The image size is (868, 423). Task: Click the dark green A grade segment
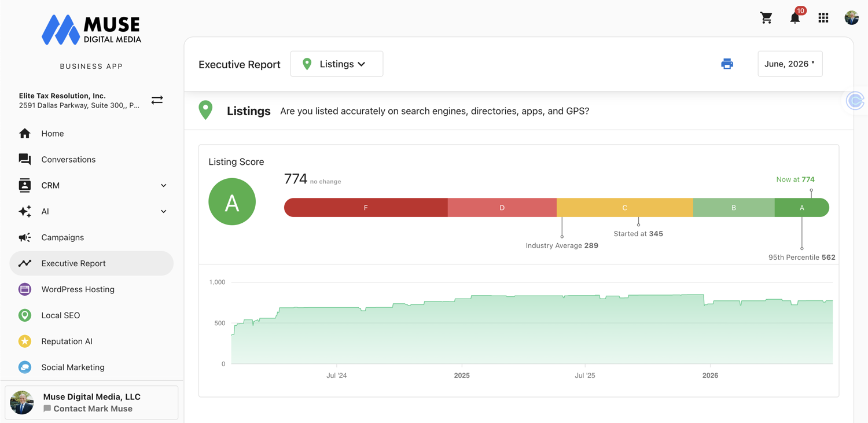pyautogui.click(x=802, y=208)
